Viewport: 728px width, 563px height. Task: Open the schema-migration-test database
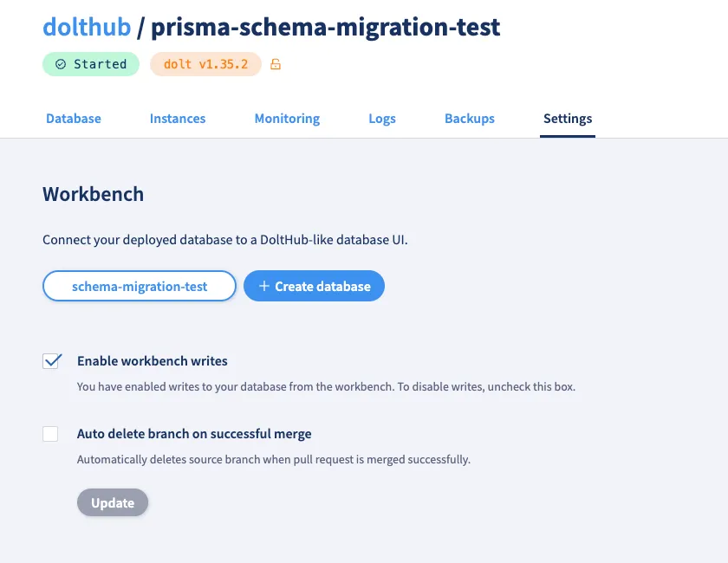139,286
